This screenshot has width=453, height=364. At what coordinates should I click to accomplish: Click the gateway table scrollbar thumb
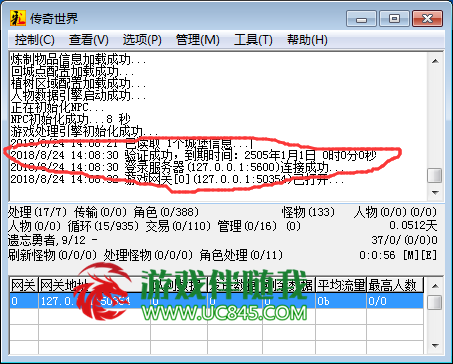[435, 302]
